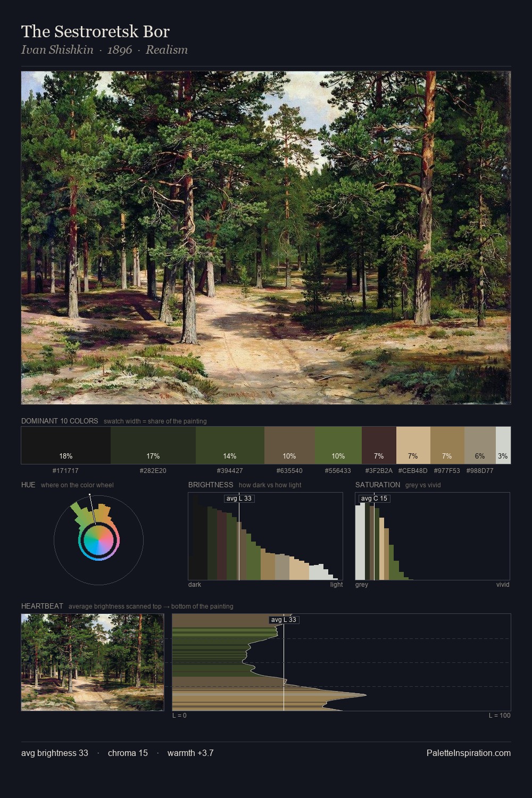Open the PaletteInspiration.com link

pyautogui.click(x=469, y=753)
